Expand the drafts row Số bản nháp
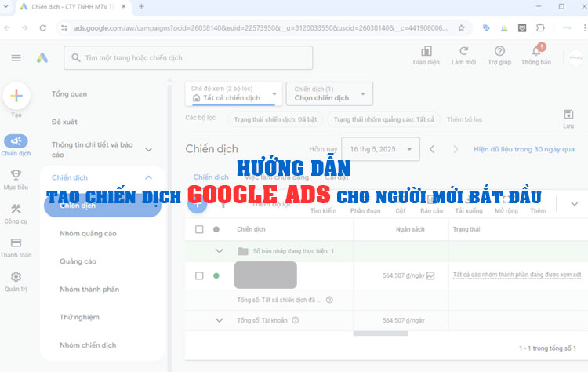This screenshot has width=588, height=372. click(x=220, y=251)
